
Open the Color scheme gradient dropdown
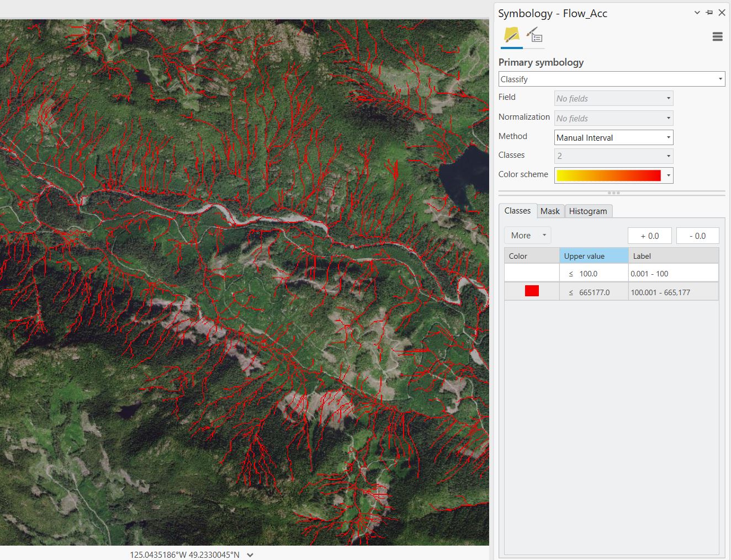coord(613,175)
